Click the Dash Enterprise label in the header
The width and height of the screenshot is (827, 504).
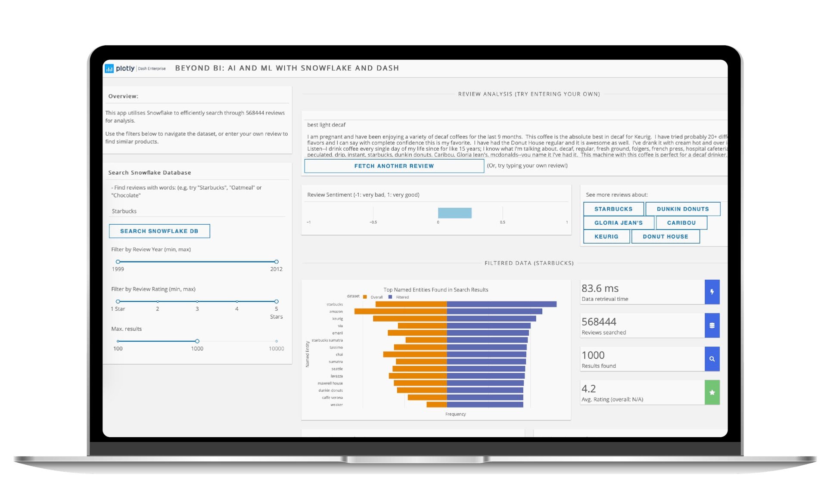(151, 68)
